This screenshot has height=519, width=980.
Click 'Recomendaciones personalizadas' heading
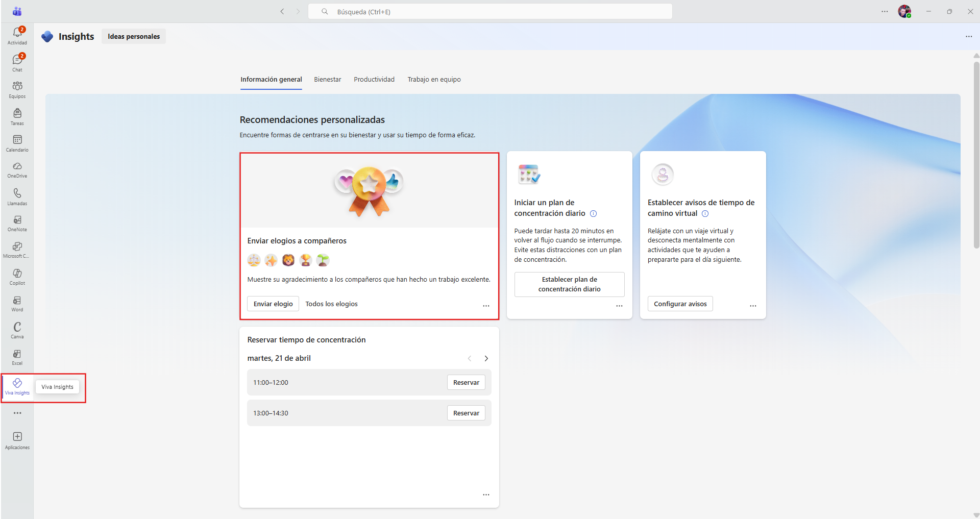tap(312, 120)
